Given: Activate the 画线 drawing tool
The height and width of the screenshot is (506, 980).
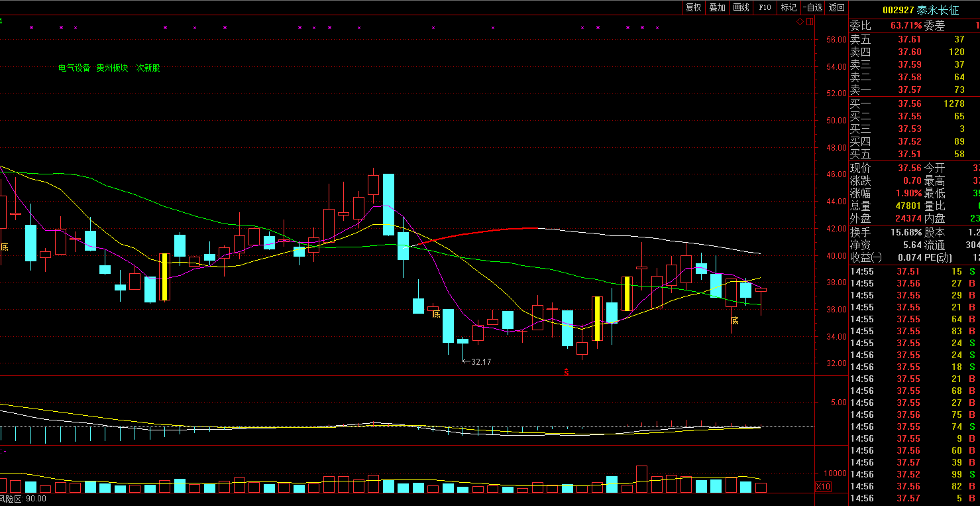Looking at the screenshot, I should point(741,7).
